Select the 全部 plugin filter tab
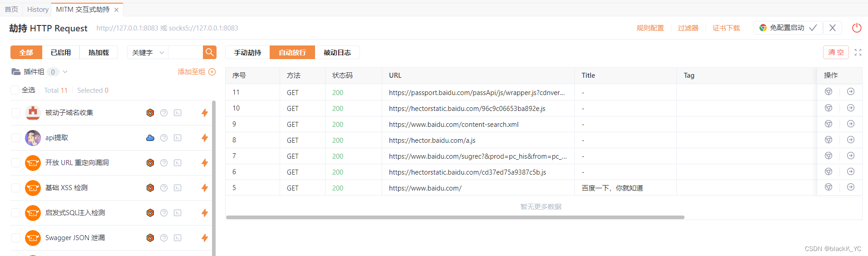This screenshot has width=868, height=256. tap(26, 52)
